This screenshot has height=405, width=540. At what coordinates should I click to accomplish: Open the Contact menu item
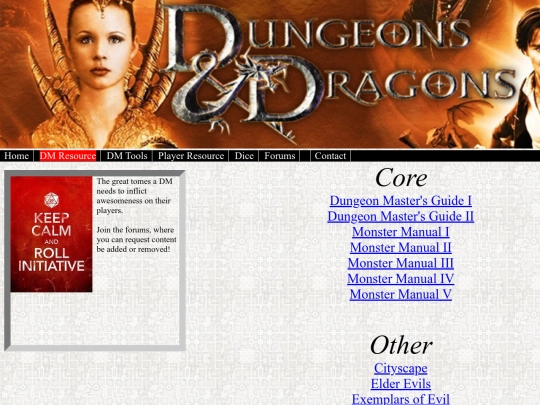[330, 156]
